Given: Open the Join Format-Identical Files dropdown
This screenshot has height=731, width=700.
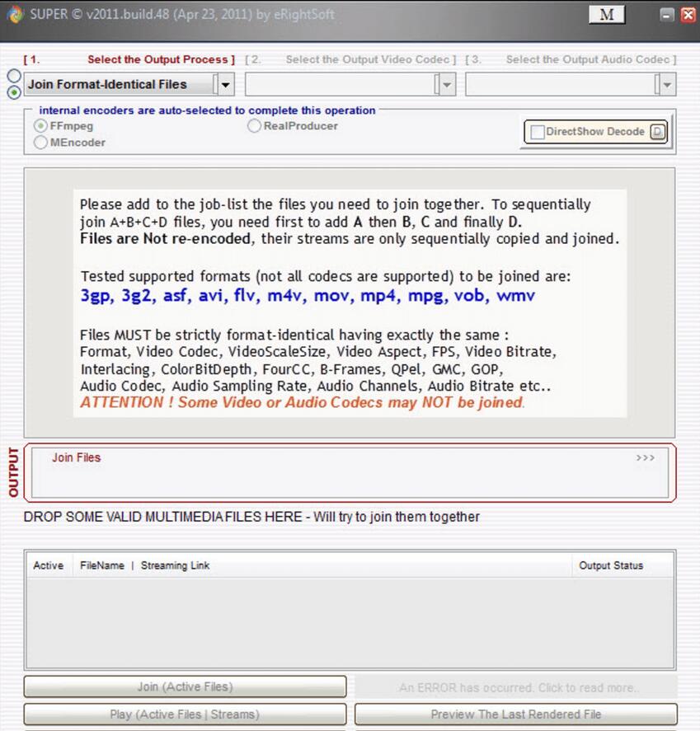Looking at the screenshot, I should tap(224, 84).
